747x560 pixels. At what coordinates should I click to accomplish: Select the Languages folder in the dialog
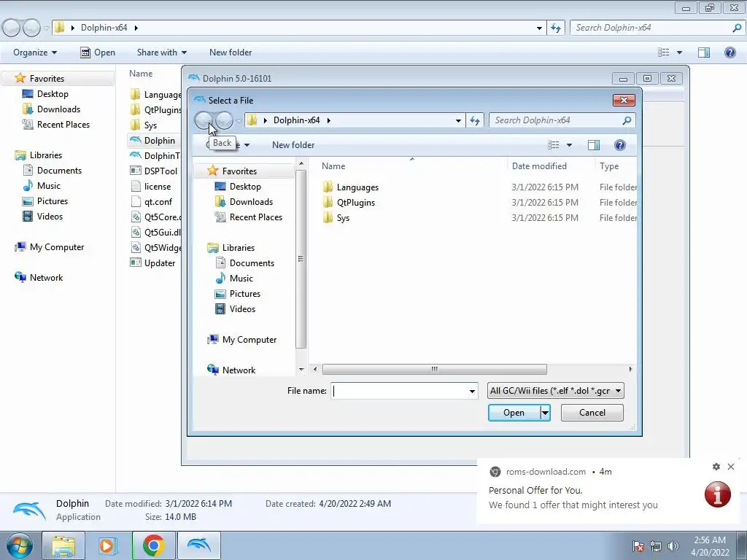pyautogui.click(x=357, y=187)
